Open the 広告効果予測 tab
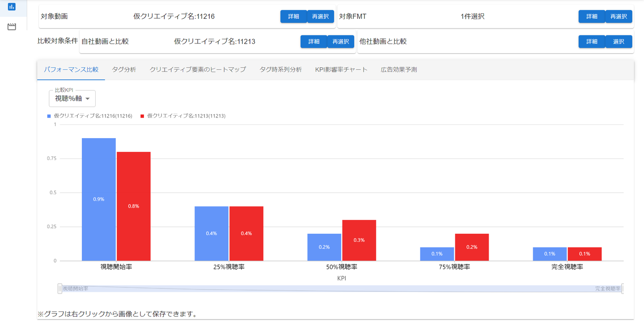Viewport: 644px width, 332px height. tap(399, 70)
